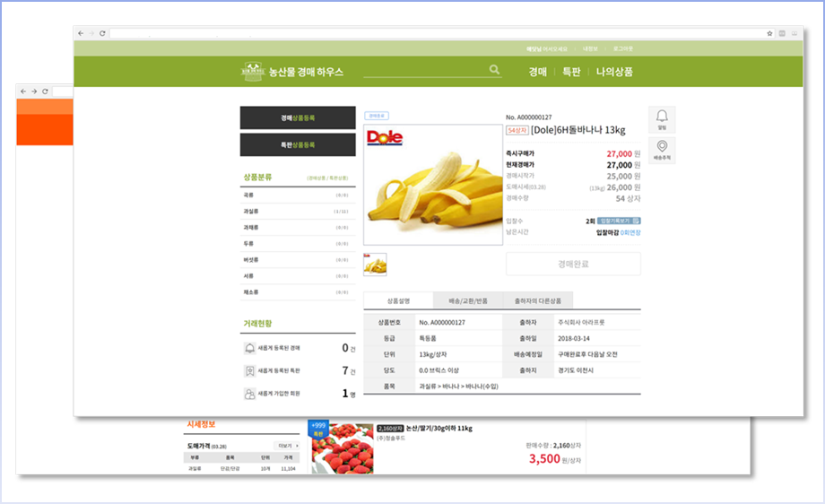Select the 과실류 category

pos(298,211)
